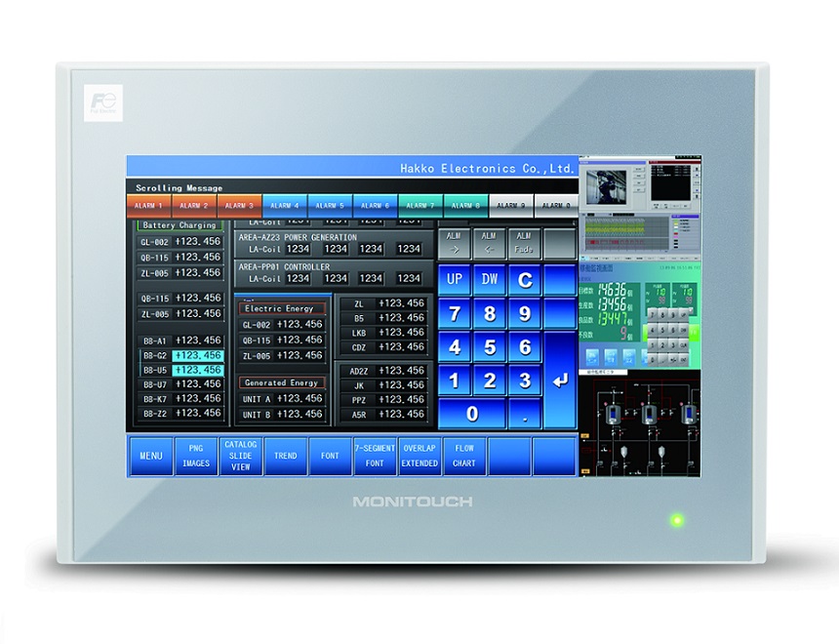Screen dimensions: 839x644
Task: Tap the ALM forward arrow button
Action: 455,243
